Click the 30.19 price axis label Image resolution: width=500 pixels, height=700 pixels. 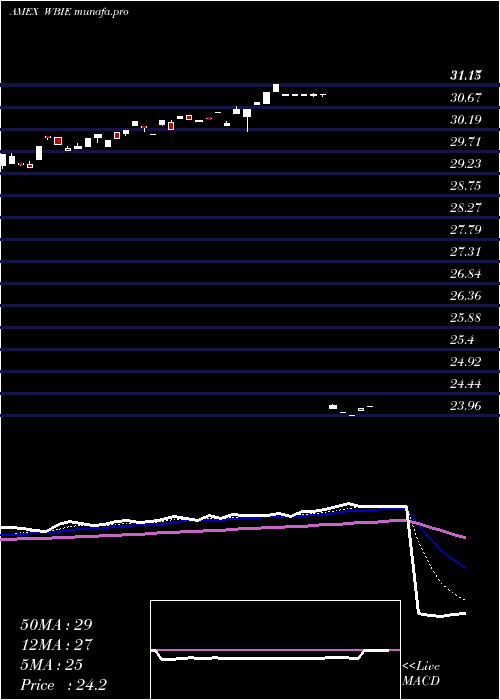(466, 120)
